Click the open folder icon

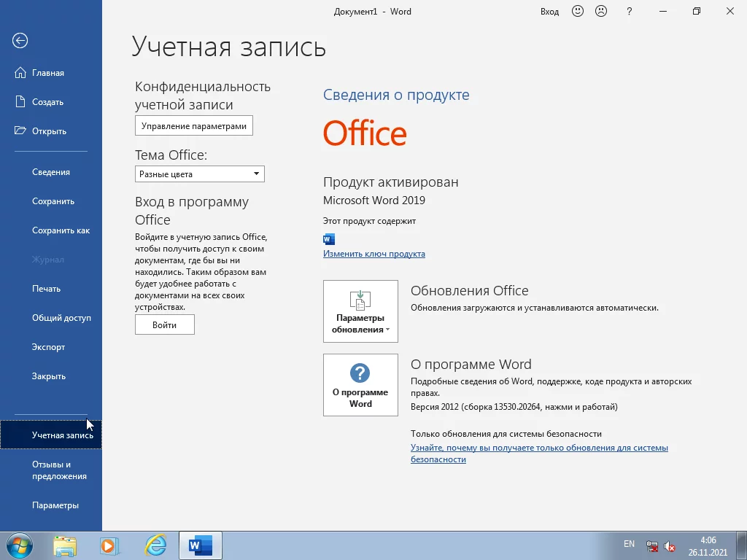[20, 131]
